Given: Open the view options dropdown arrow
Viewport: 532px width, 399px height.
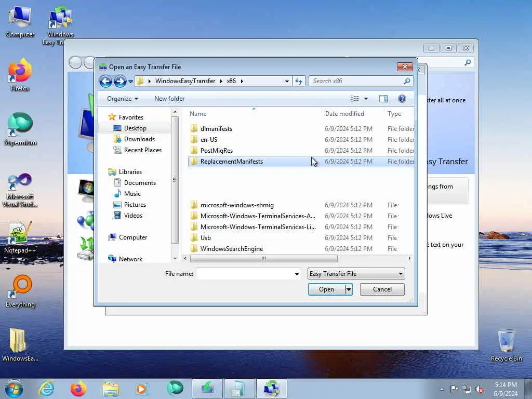Looking at the screenshot, I should click(366, 99).
